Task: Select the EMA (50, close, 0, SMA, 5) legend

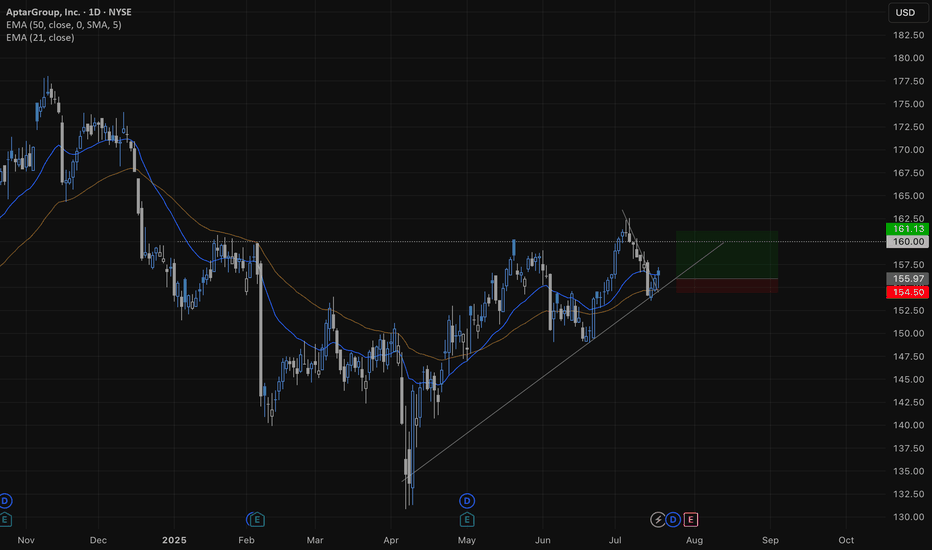Action: tap(64, 25)
